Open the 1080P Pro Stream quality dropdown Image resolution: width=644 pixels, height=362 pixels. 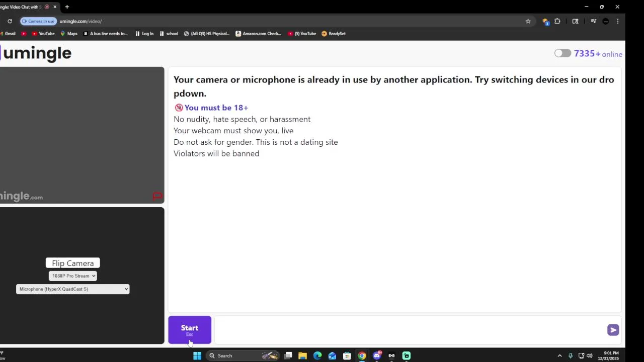[x=72, y=276]
